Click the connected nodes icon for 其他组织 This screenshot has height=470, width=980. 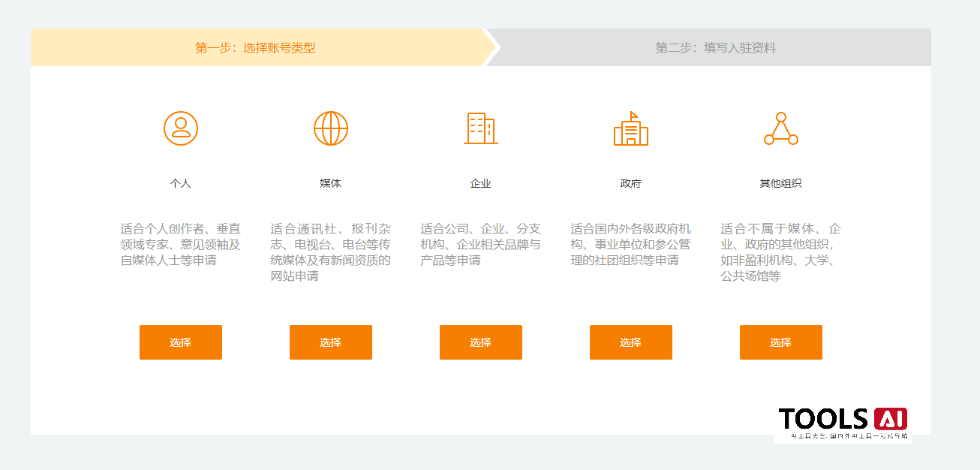click(x=781, y=129)
